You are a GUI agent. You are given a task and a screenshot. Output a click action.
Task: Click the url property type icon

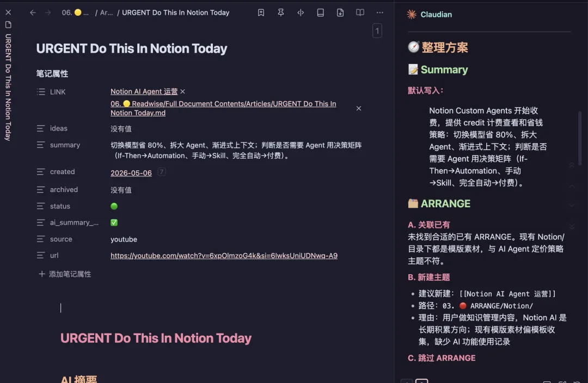(x=41, y=255)
